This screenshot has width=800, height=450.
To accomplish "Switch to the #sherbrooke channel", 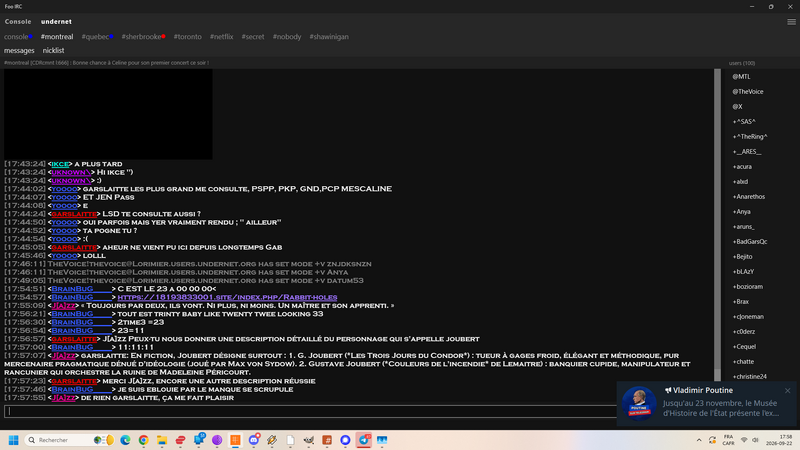I will [x=143, y=37].
